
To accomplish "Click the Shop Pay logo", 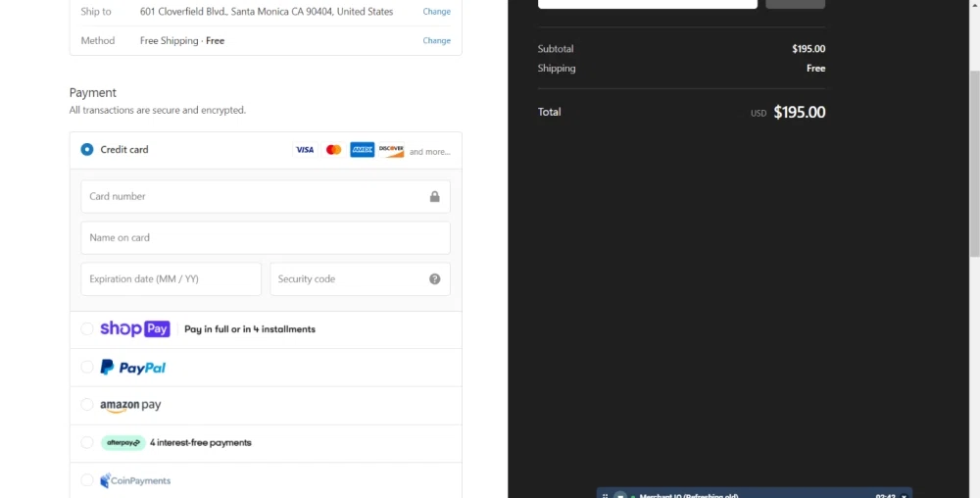I will tap(135, 329).
